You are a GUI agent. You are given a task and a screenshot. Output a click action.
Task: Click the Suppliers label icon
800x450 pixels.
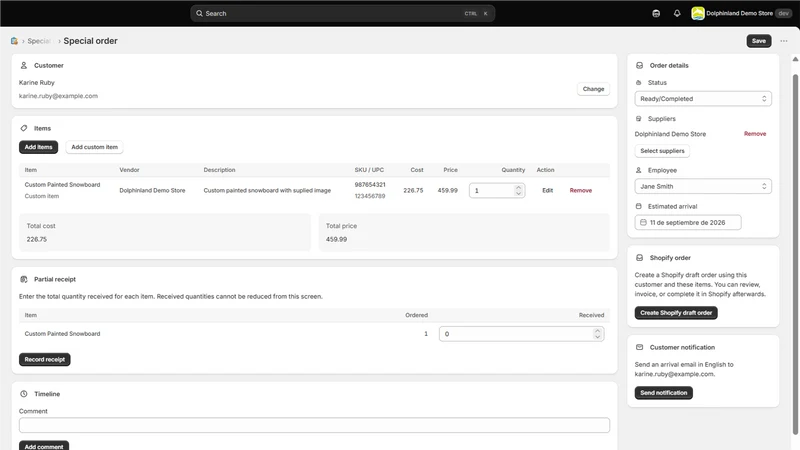638,118
